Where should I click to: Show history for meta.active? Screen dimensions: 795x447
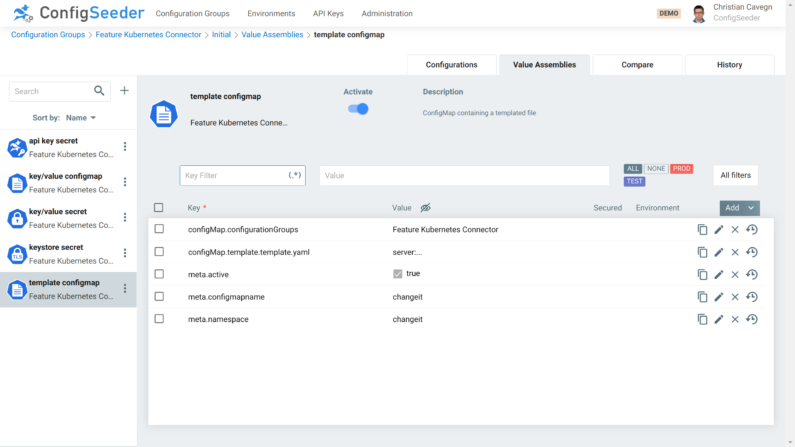752,274
